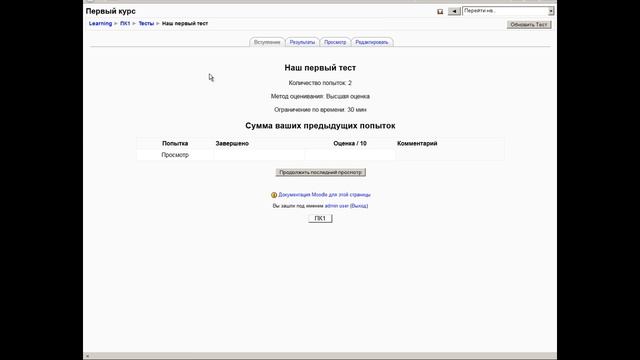Click the 'Попытка' column header

point(175,143)
